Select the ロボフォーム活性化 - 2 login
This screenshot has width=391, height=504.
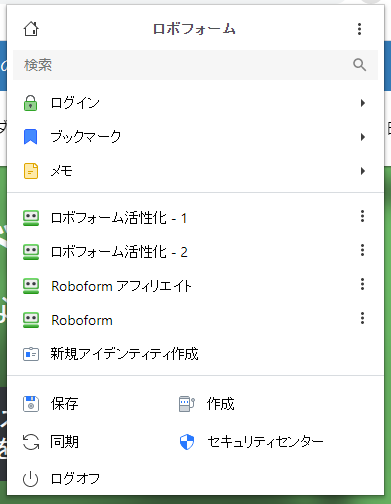(119, 252)
